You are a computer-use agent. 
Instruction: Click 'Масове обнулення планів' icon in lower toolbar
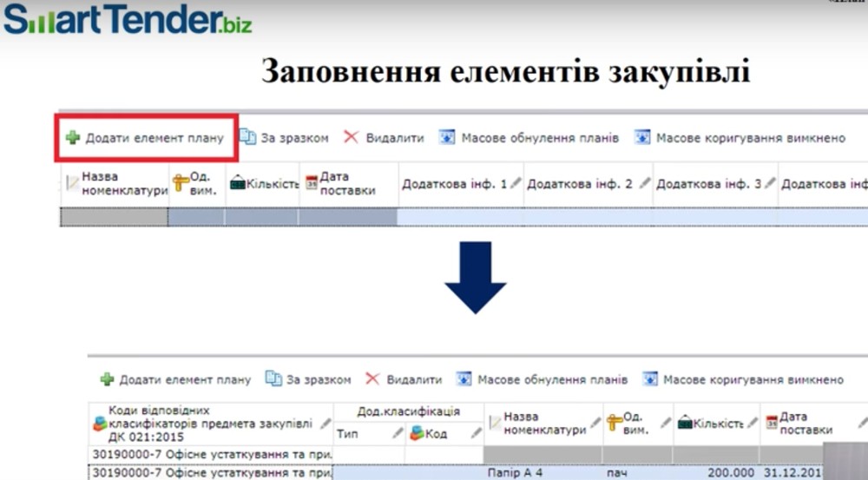[464, 378]
